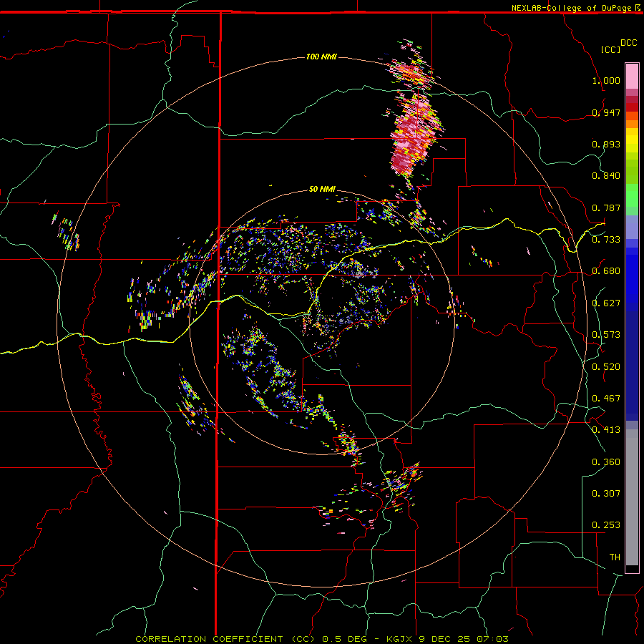Click the gray band of the color bar
This screenshot has width=644, height=644.
[x=632, y=497]
